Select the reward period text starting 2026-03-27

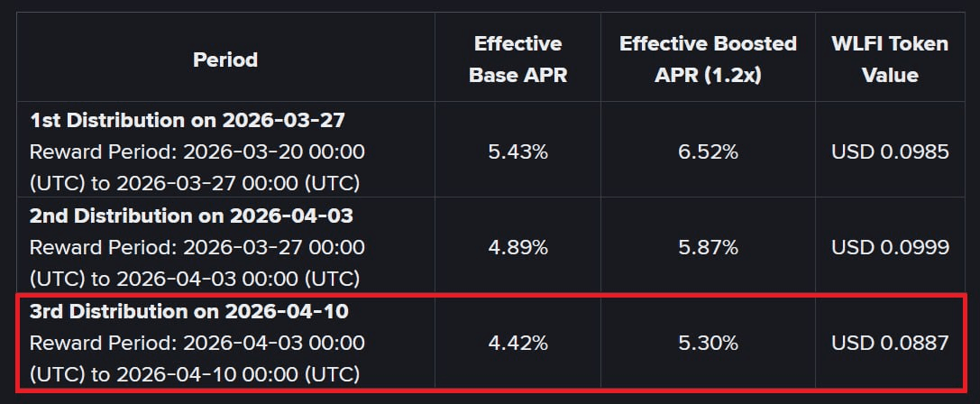pos(197,262)
